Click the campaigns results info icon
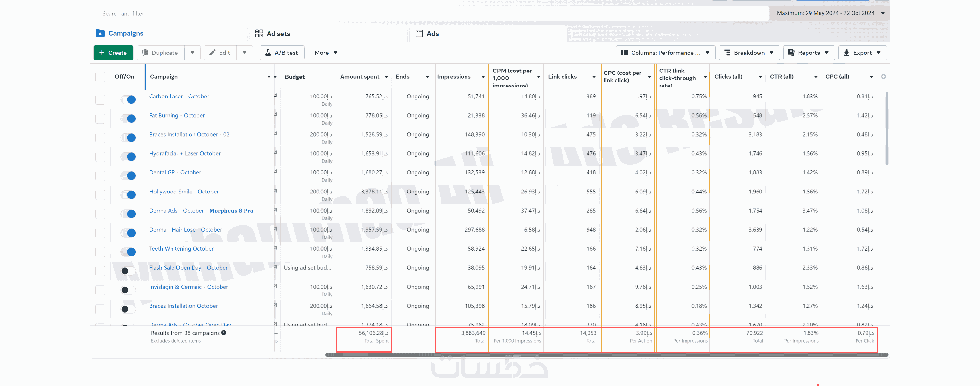The width and height of the screenshot is (980, 386). [224, 332]
